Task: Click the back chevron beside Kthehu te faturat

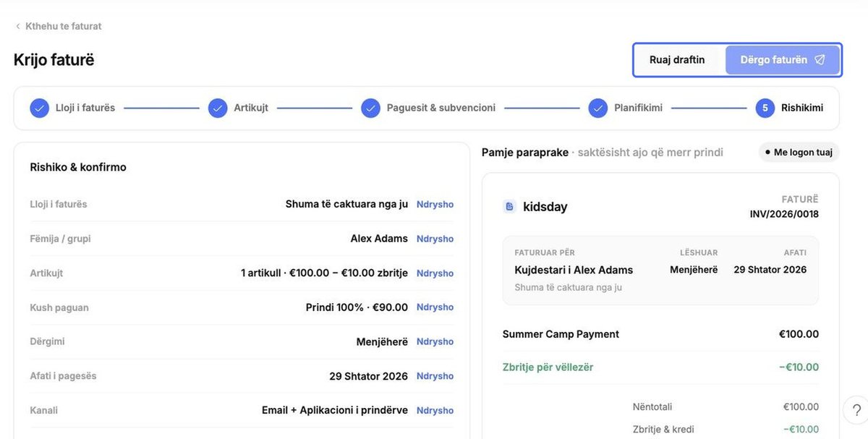Action: 17,26
